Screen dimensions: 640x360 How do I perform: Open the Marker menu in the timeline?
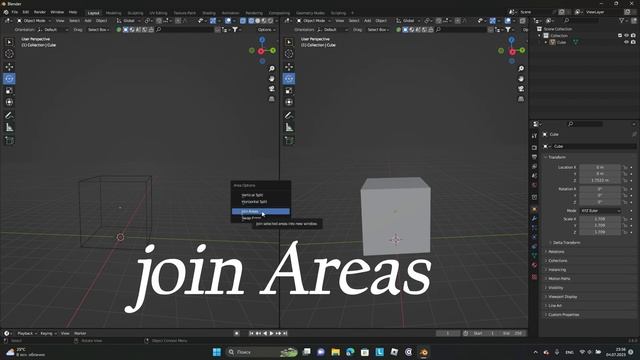(x=80, y=333)
